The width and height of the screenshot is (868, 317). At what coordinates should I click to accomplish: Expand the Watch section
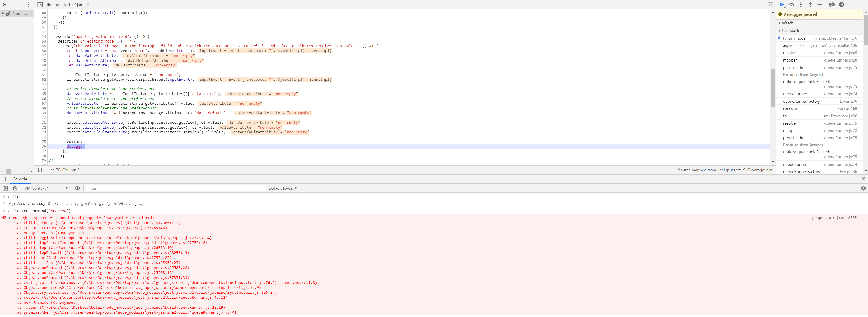(787, 23)
